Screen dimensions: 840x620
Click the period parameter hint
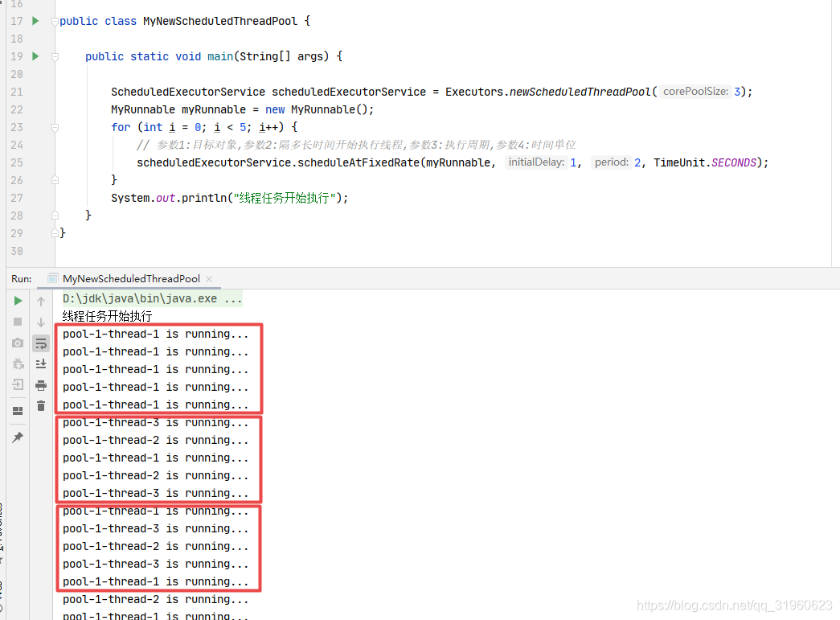(x=611, y=162)
